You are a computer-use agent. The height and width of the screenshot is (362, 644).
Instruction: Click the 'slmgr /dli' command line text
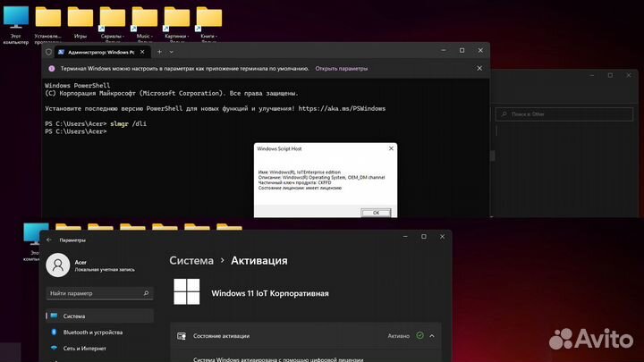128,123
